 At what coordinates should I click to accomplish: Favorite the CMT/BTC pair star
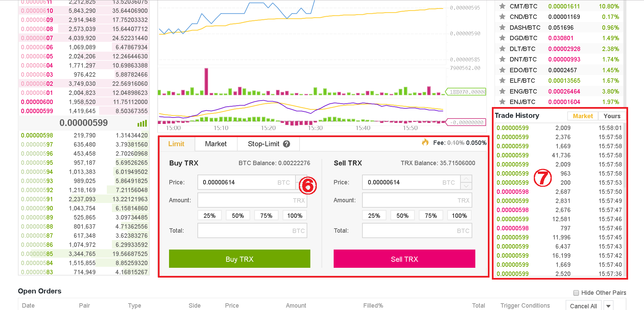click(502, 6)
